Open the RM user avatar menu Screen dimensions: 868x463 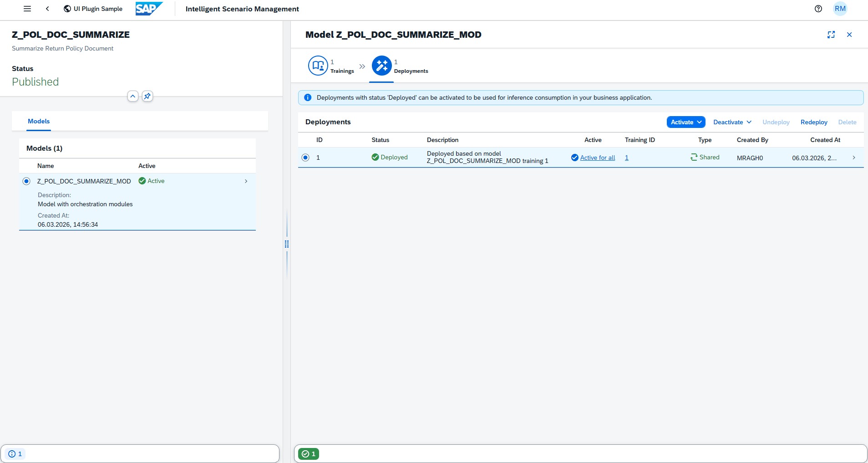840,9
